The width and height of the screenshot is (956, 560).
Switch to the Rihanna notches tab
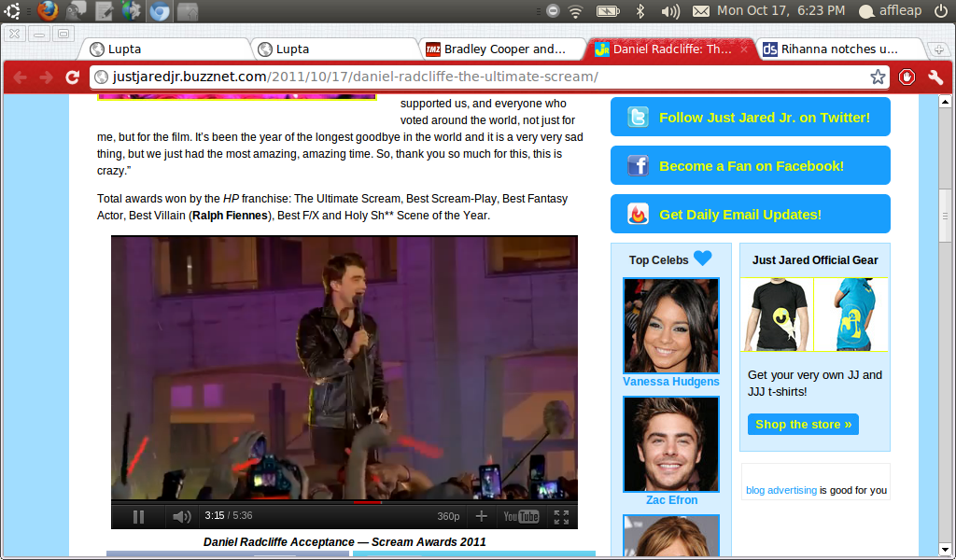pos(840,49)
